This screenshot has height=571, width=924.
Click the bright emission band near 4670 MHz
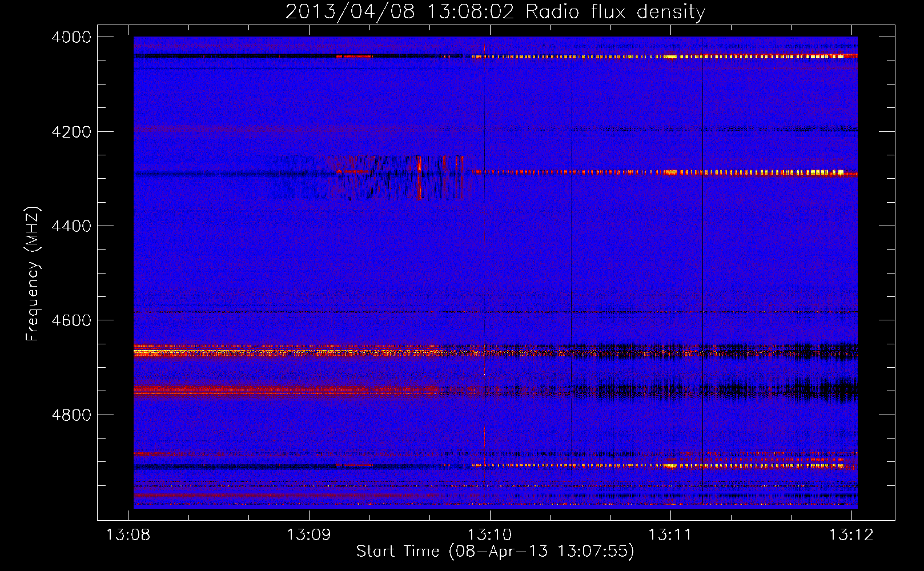tap(286, 351)
